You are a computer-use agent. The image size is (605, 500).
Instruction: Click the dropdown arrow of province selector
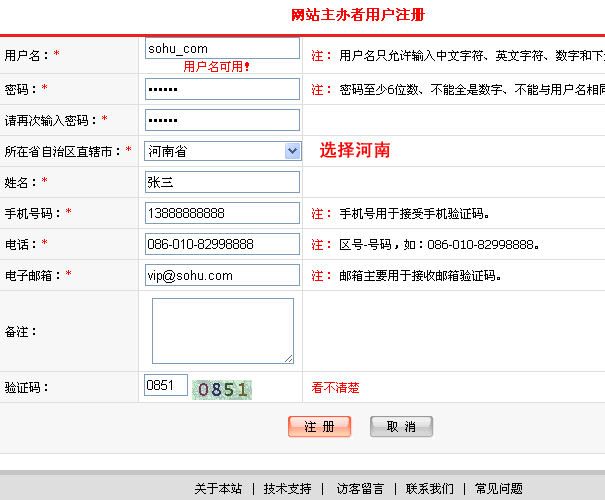(x=292, y=151)
